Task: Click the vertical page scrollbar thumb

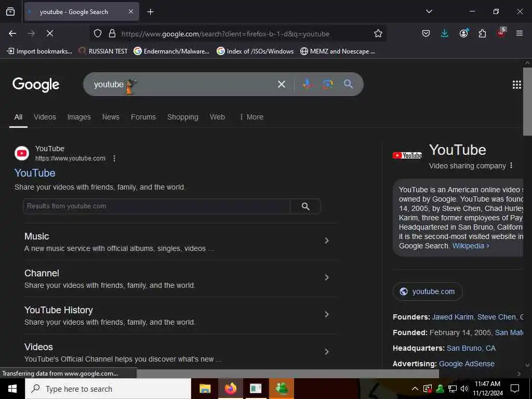Action: (528, 102)
